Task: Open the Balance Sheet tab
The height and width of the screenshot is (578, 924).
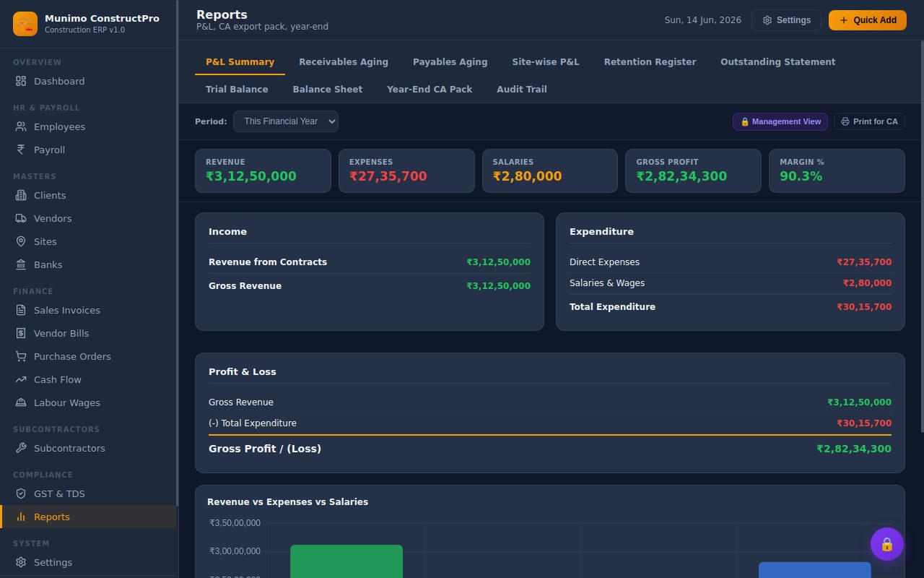Action: (x=328, y=90)
